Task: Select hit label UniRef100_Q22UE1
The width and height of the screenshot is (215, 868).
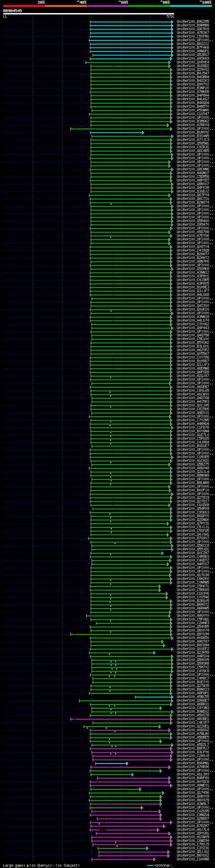Action: coord(193,726)
